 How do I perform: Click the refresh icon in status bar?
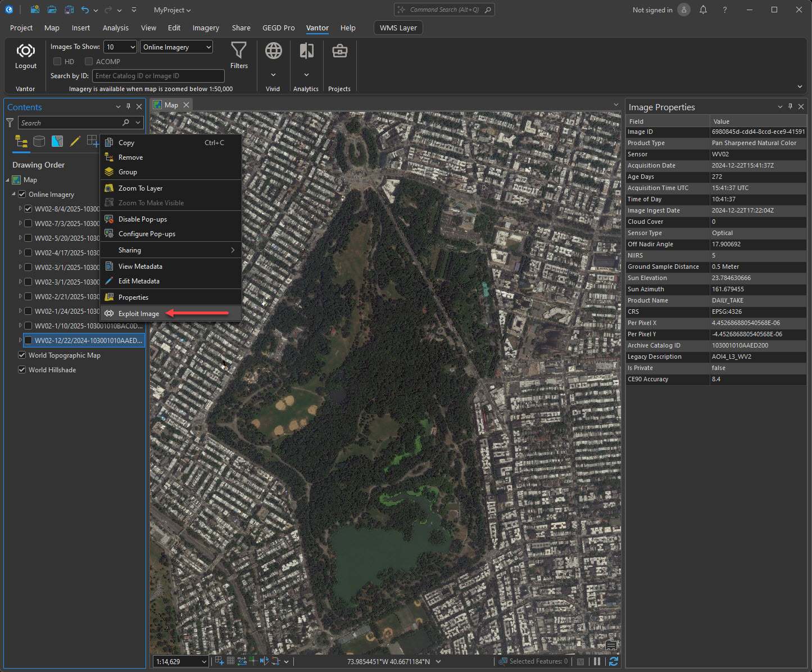[614, 661]
